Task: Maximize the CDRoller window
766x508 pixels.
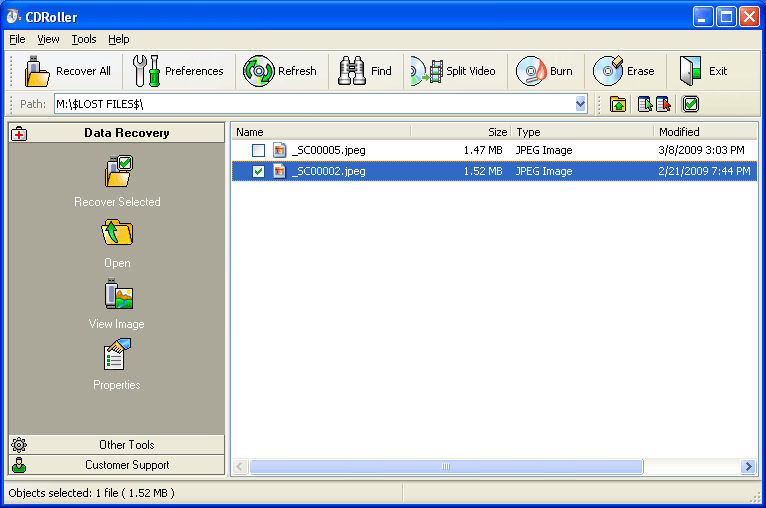Action: [726, 17]
